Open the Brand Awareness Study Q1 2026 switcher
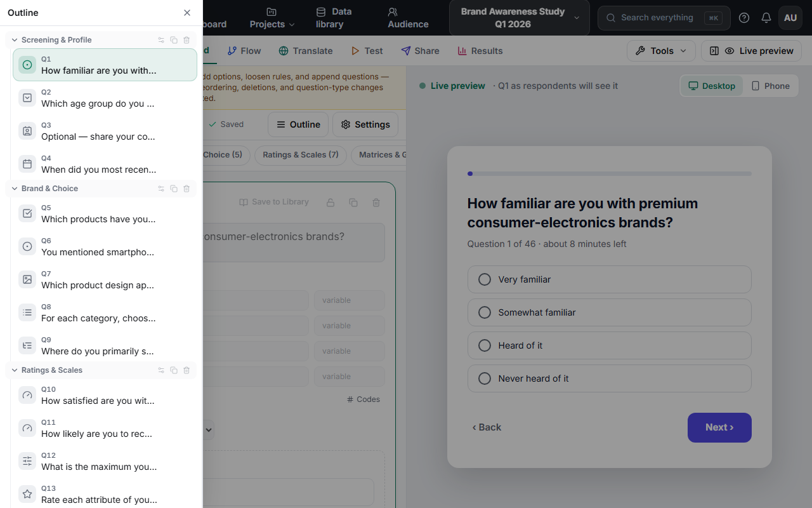 (519, 18)
